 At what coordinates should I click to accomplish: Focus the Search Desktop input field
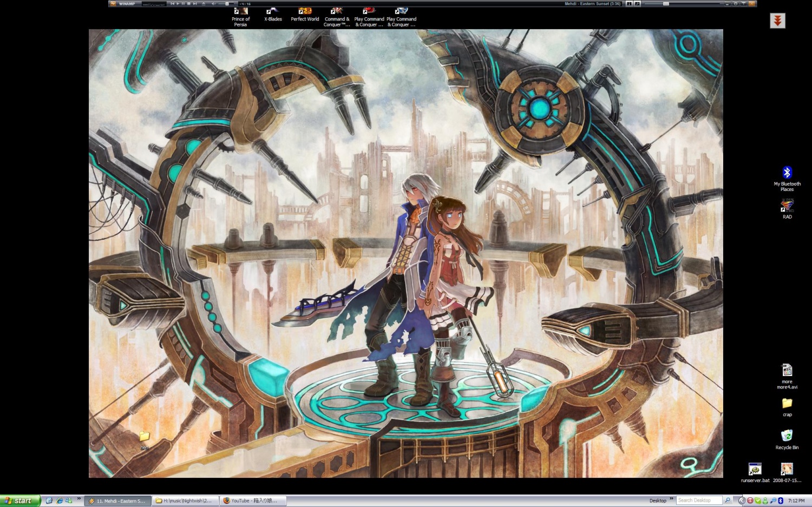point(699,501)
